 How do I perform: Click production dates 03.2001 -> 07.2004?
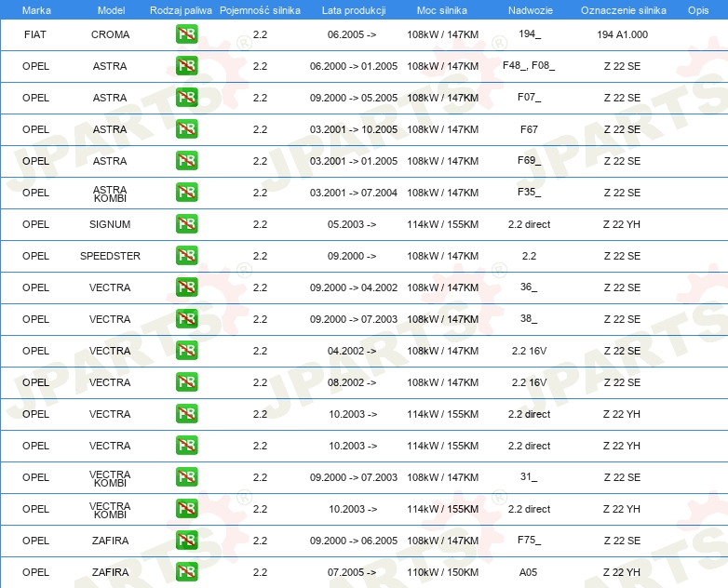point(354,193)
